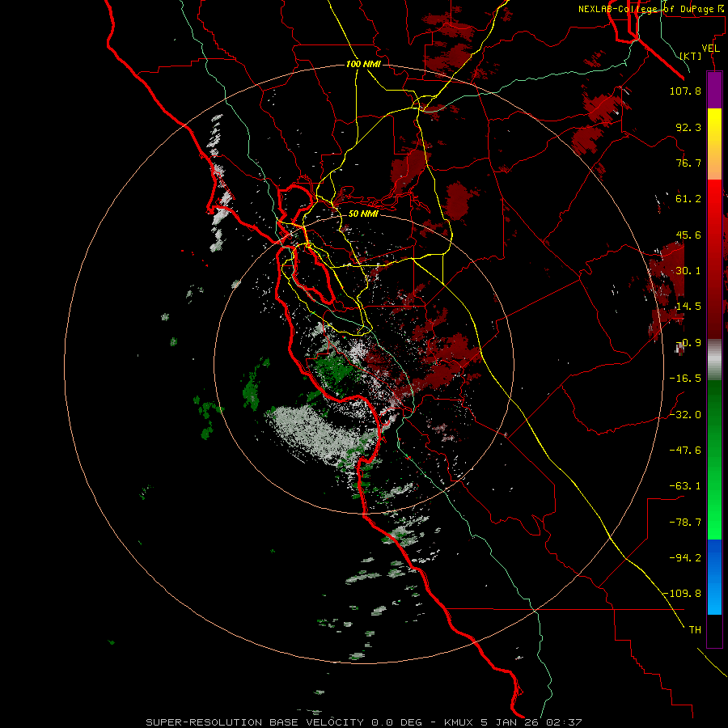Select the -109.8 scale value
728x728 pixels.
[x=682, y=594]
